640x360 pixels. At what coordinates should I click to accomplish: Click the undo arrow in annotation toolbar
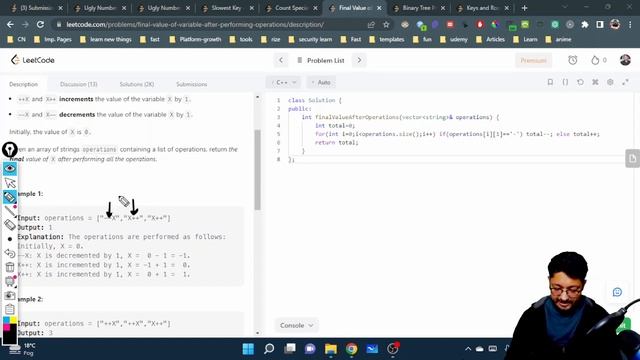coord(10,253)
